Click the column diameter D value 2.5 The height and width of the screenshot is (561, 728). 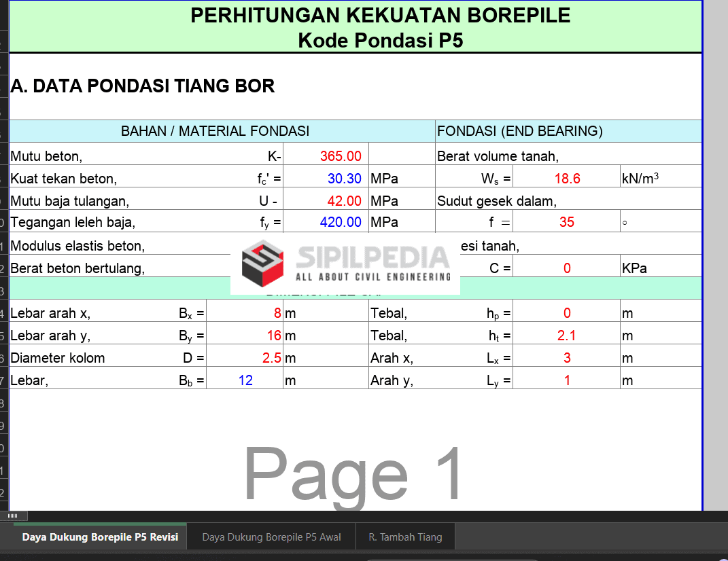click(x=245, y=358)
